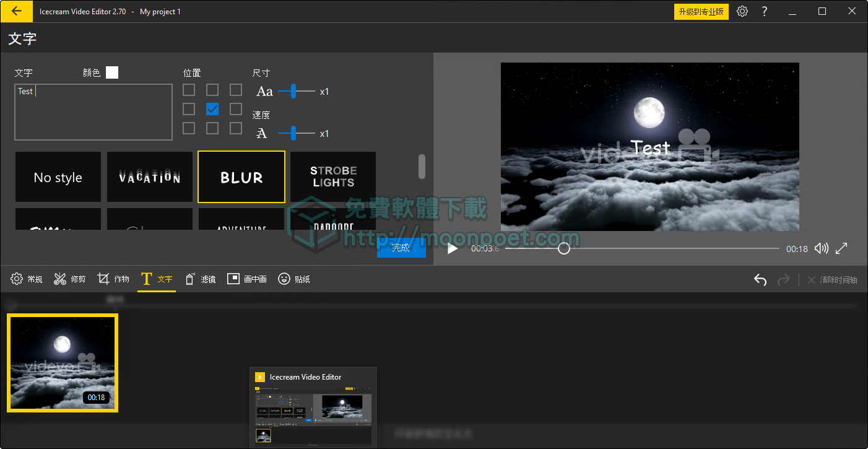868x449 pixels.
Task: Switch to the 文字 text tab
Action: pyautogui.click(x=156, y=279)
